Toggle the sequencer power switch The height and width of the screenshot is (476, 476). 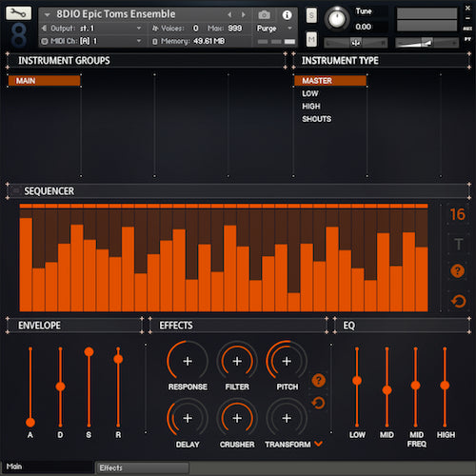[15, 190]
